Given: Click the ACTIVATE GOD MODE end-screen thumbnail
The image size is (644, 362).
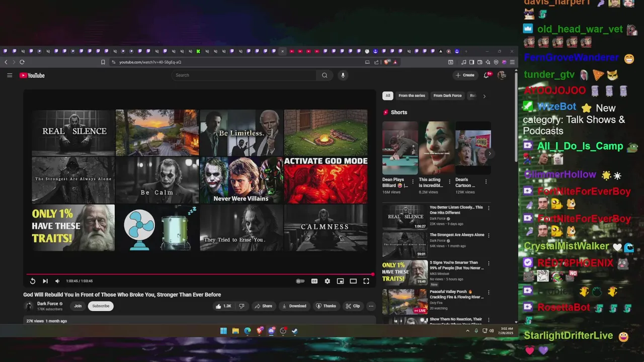Looking at the screenshot, I should 326,180.
